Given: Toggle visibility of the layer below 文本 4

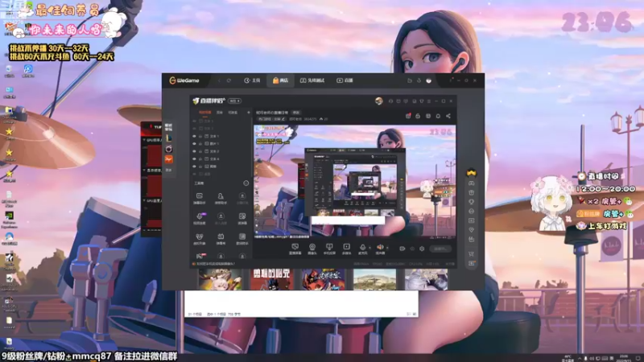Looking at the screenshot, I should pos(194,167).
